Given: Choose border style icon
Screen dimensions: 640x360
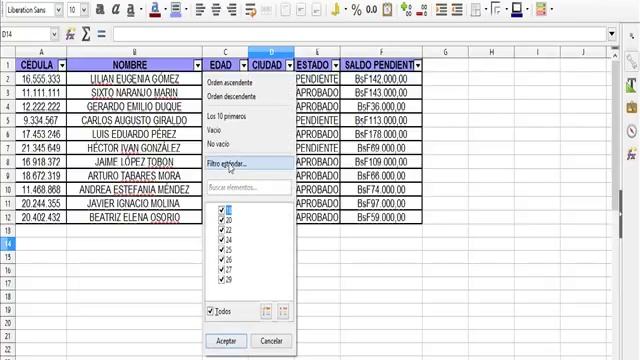Looking at the screenshot, I should (496, 9).
